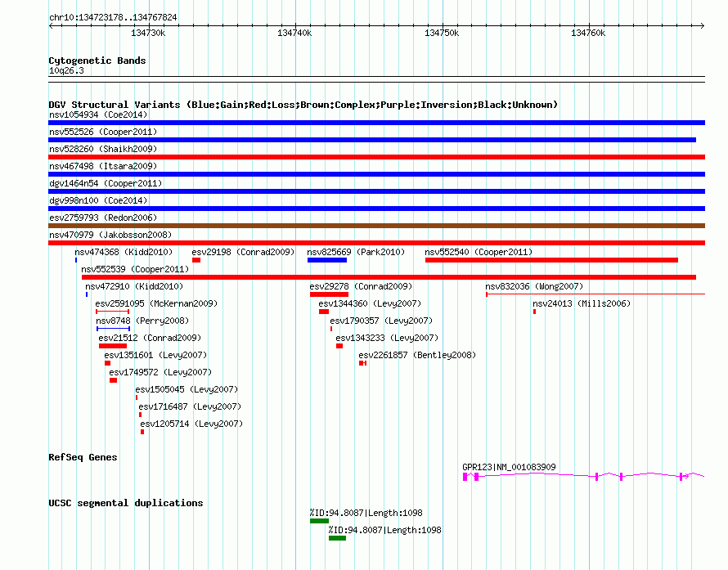Select the nsv552526 (Cooper2011) variant label
Viewport: 728px width, 570px height.
pos(103,132)
